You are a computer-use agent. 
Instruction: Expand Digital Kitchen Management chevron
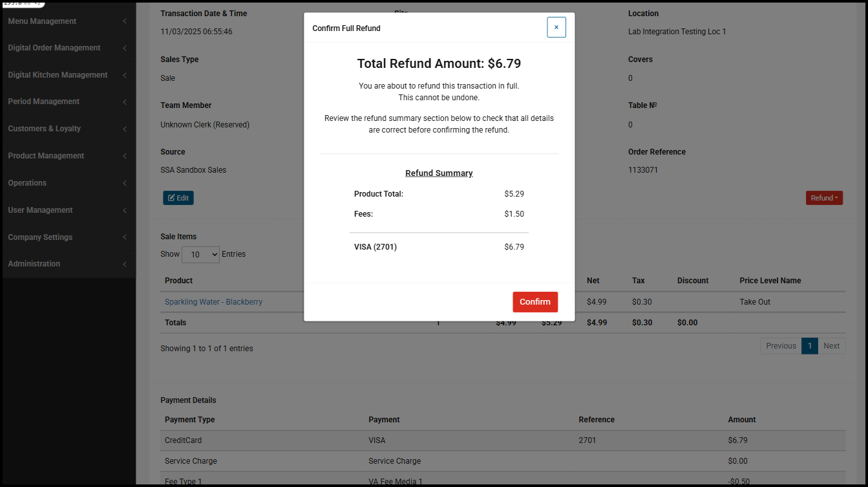pos(124,75)
